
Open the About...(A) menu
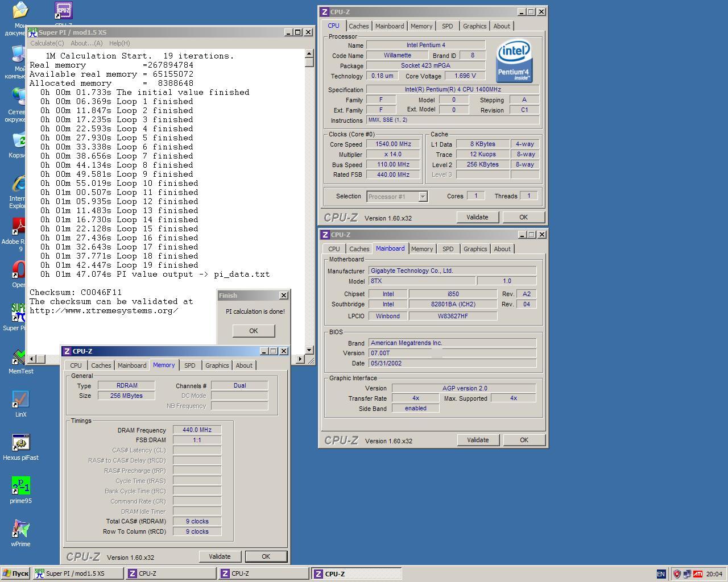tap(86, 43)
